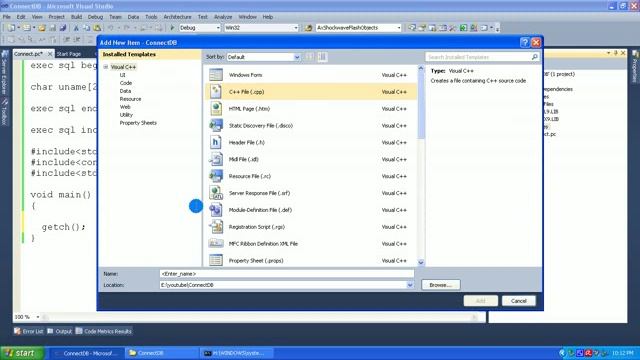Screen dimensions: 640x360
Task: Select the Header File (.h) template icon
Action: 216,142
